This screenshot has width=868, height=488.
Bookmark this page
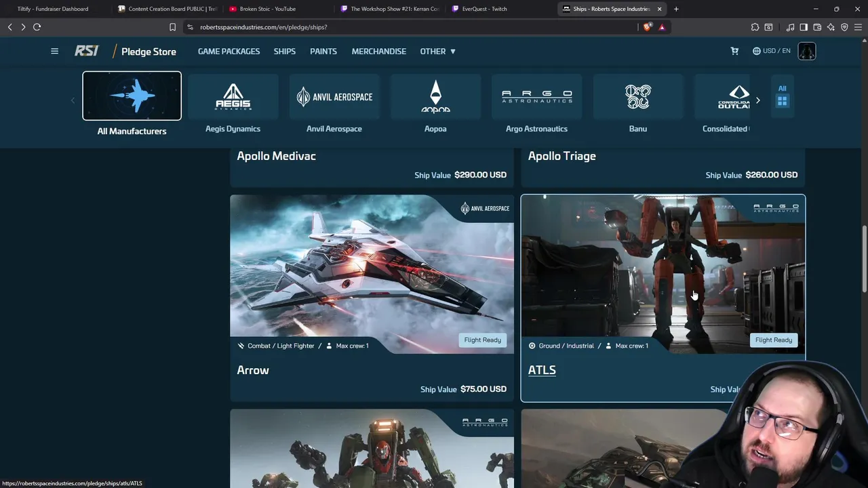pyautogui.click(x=172, y=27)
